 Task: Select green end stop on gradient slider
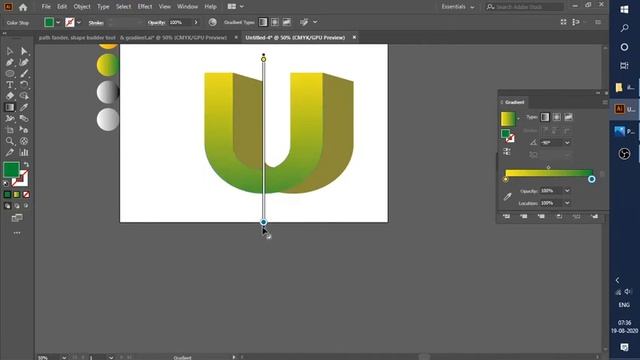[x=591, y=179]
